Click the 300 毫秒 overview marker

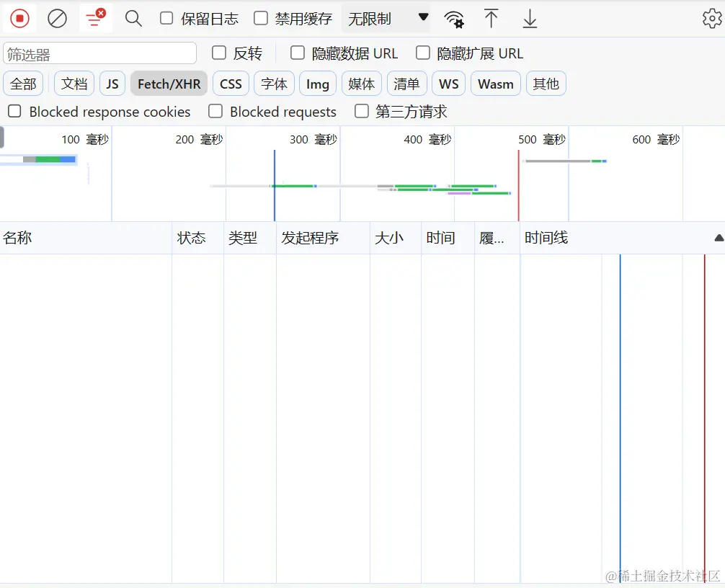click(x=313, y=139)
